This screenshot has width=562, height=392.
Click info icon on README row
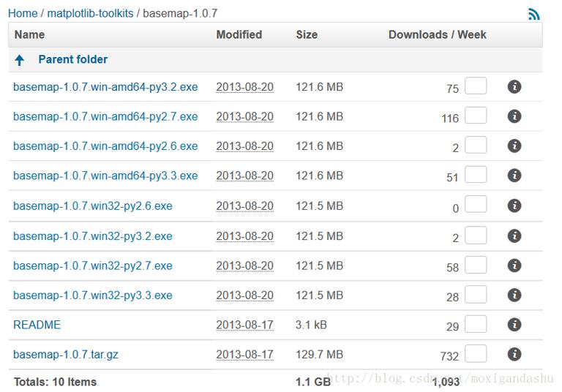(514, 325)
